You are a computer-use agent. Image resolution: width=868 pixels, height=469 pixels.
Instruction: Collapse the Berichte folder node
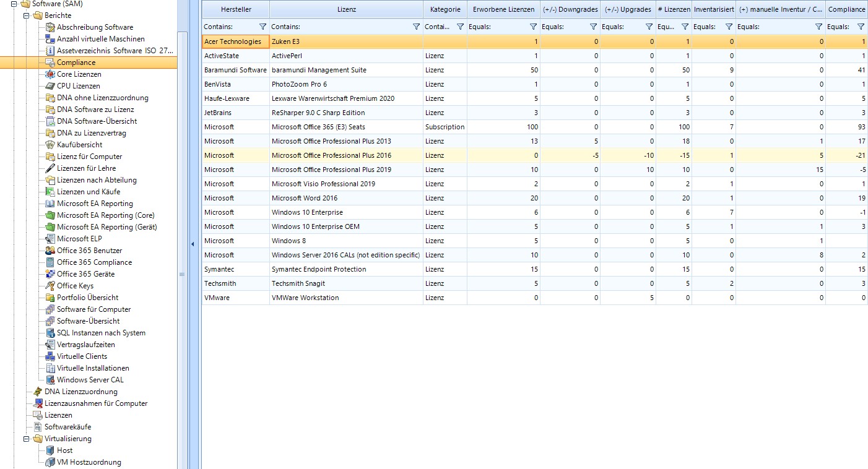(x=26, y=15)
